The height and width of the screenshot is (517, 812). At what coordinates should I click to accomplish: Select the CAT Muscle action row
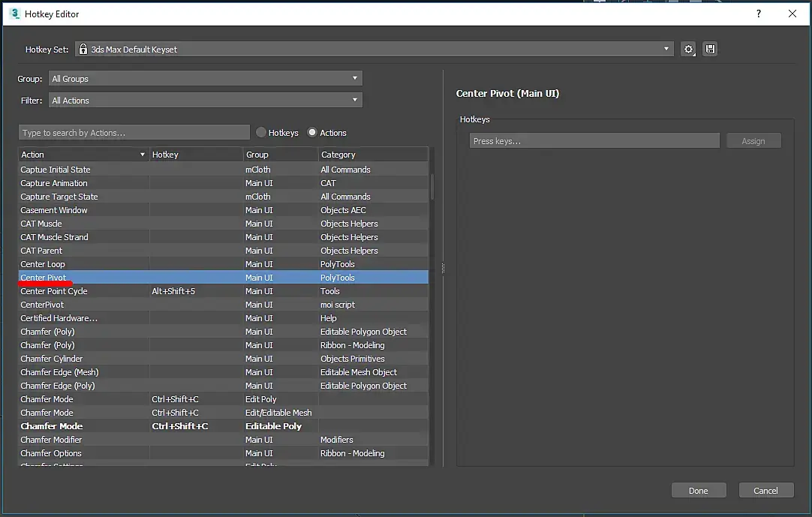[223, 224]
